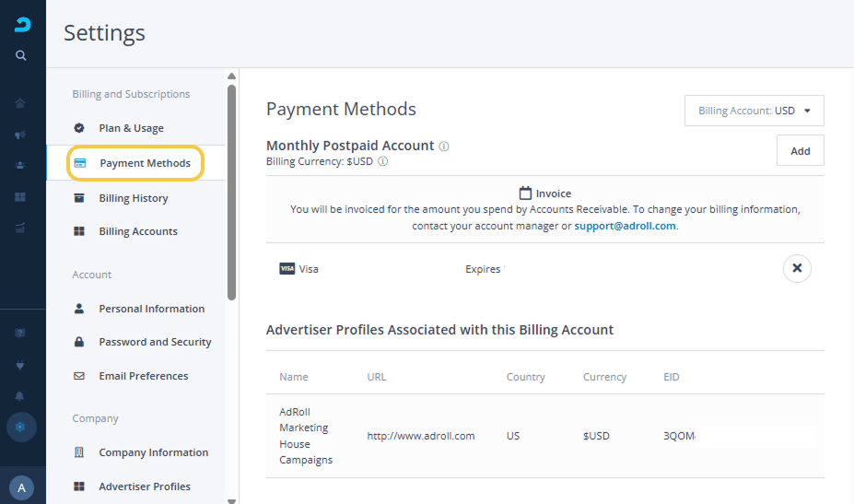Select Billing History in sidebar
The image size is (854, 504).
133,198
